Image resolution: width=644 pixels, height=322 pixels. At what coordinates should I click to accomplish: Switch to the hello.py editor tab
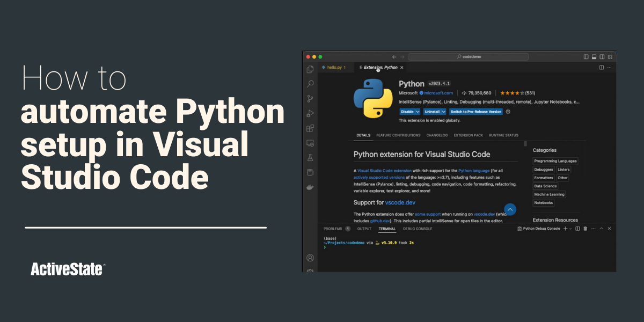[334, 68]
